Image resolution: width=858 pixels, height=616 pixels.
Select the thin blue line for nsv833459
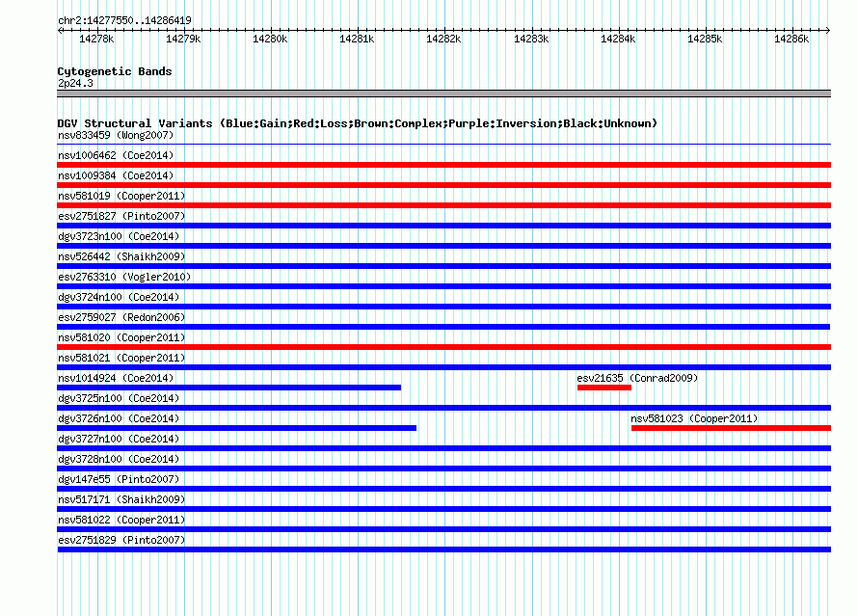pos(443,145)
